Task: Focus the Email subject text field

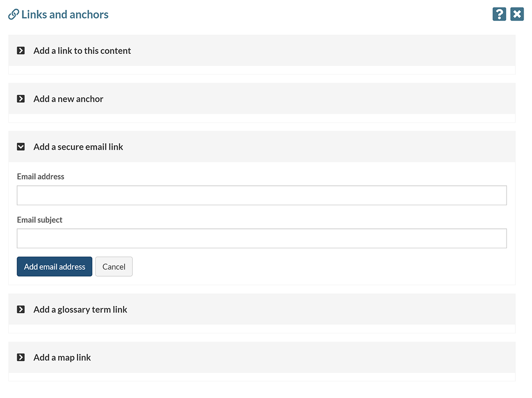Action: (x=262, y=239)
